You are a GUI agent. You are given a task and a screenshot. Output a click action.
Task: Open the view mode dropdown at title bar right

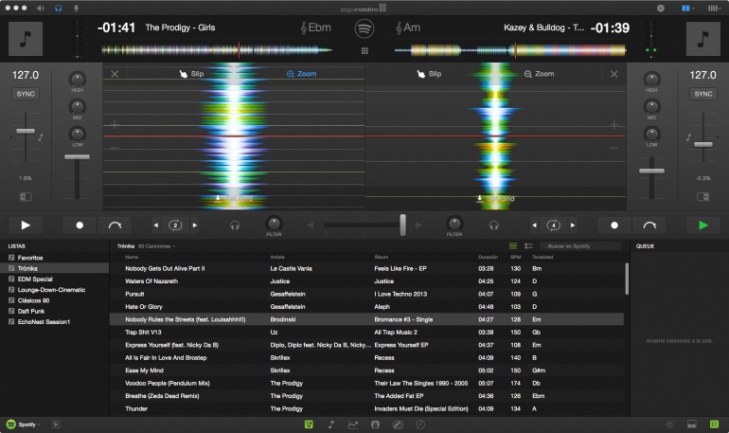tap(714, 8)
